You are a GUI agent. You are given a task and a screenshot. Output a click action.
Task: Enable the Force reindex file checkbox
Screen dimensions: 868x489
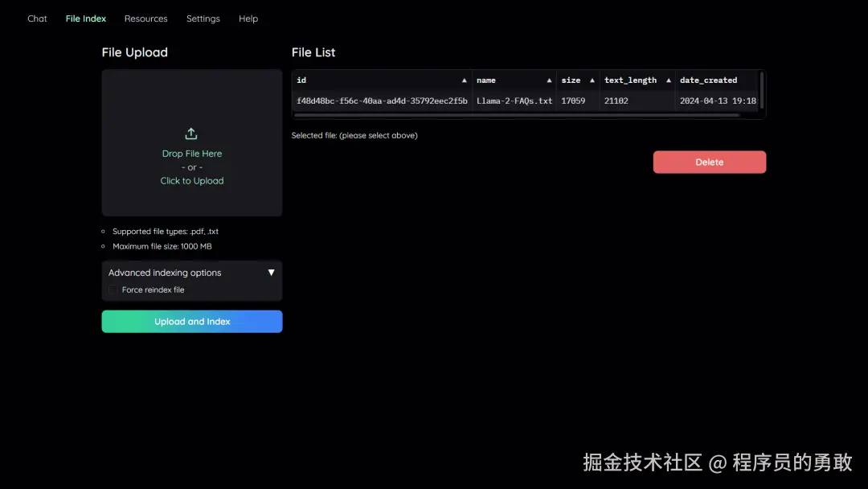click(x=112, y=290)
